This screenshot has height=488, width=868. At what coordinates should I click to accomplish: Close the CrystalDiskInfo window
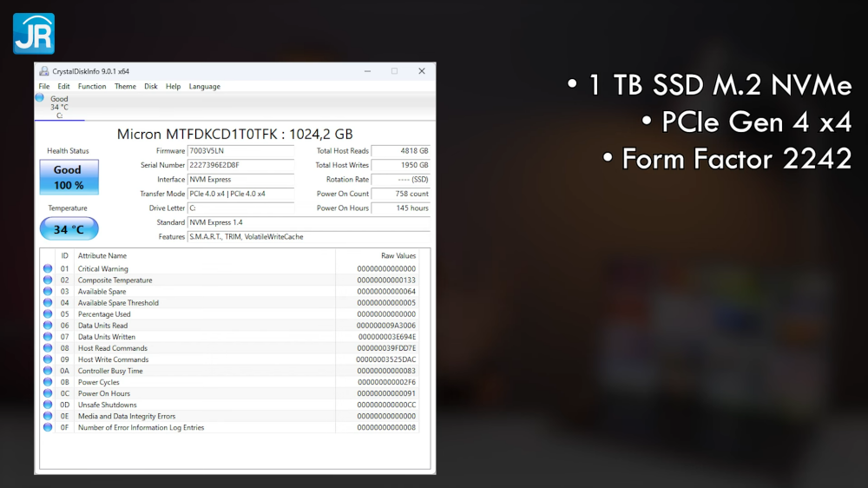click(422, 71)
